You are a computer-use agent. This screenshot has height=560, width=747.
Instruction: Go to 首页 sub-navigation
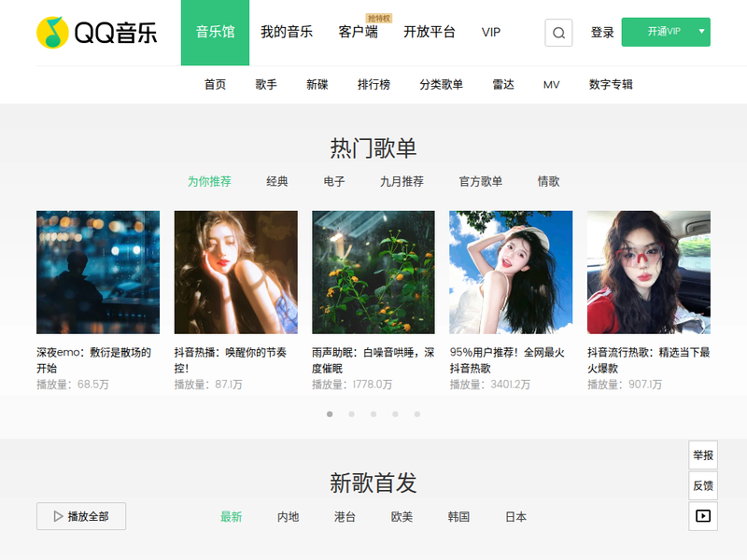[x=215, y=84]
